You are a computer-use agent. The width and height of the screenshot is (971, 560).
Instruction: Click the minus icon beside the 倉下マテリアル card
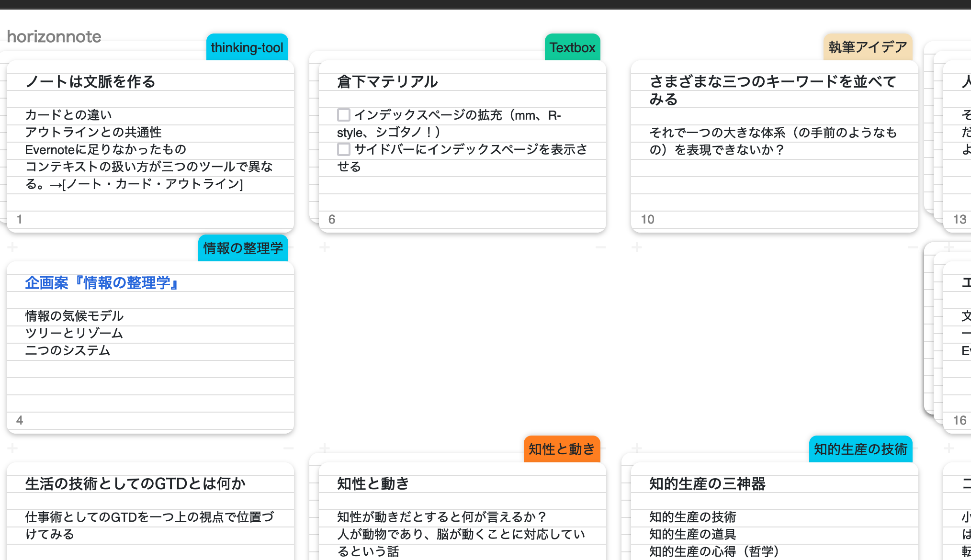tap(600, 247)
